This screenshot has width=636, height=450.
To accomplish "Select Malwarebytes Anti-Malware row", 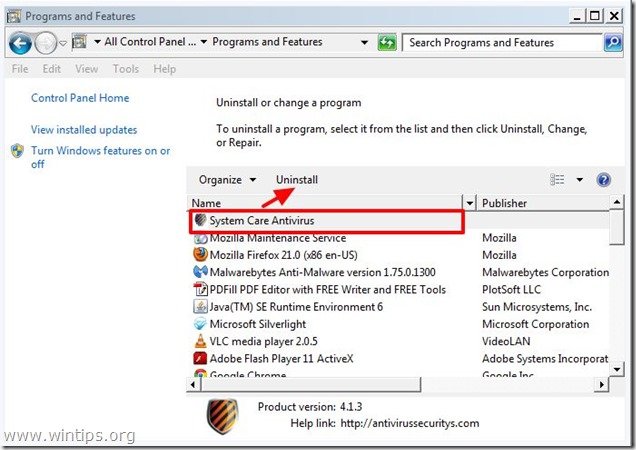I will coord(400,272).
